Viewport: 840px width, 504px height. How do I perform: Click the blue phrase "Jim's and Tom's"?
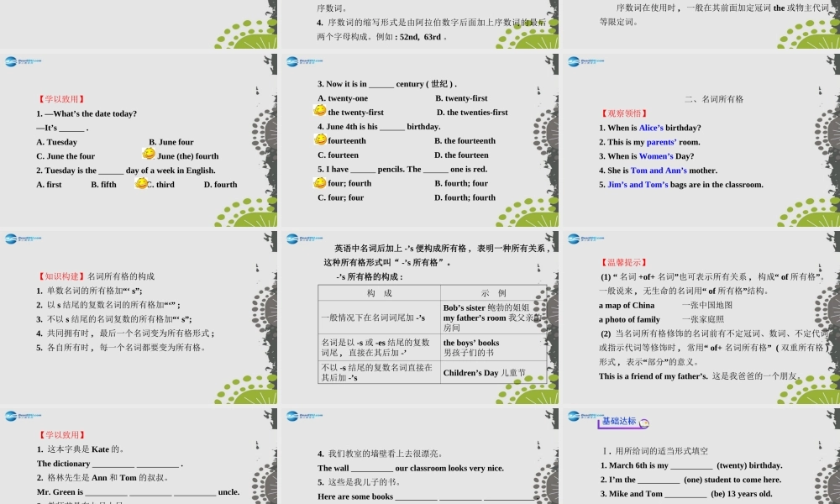(638, 185)
